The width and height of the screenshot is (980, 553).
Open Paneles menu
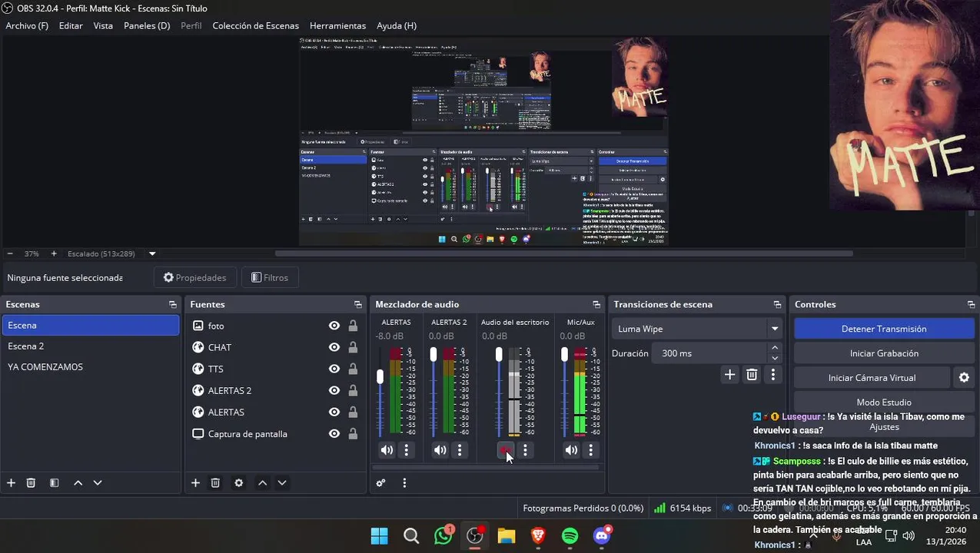point(147,25)
